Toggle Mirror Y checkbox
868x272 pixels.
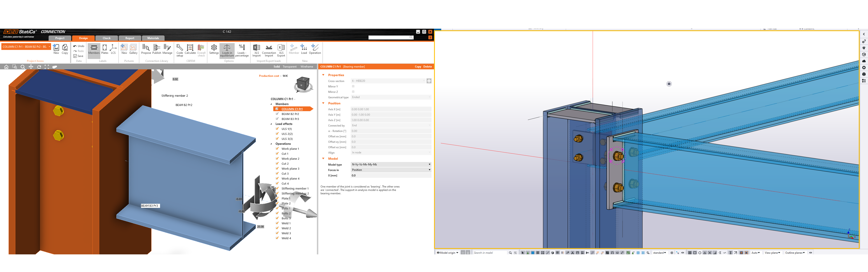pyautogui.click(x=353, y=86)
